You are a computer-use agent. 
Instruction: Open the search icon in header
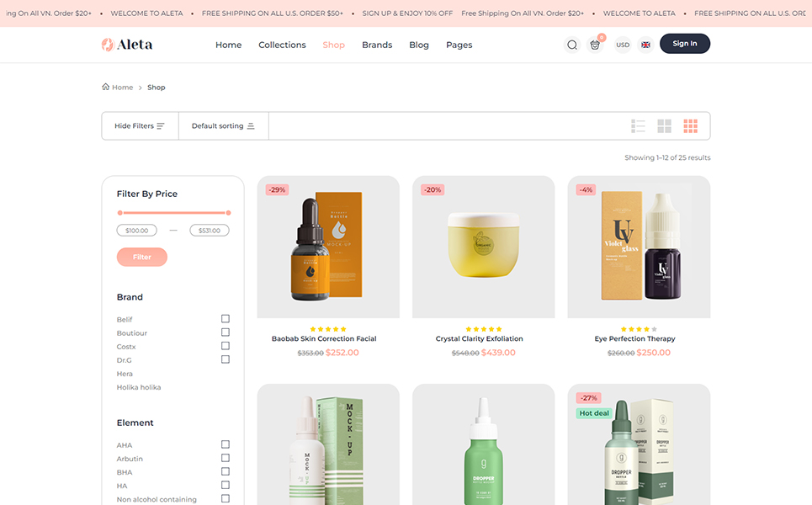tap(572, 45)
